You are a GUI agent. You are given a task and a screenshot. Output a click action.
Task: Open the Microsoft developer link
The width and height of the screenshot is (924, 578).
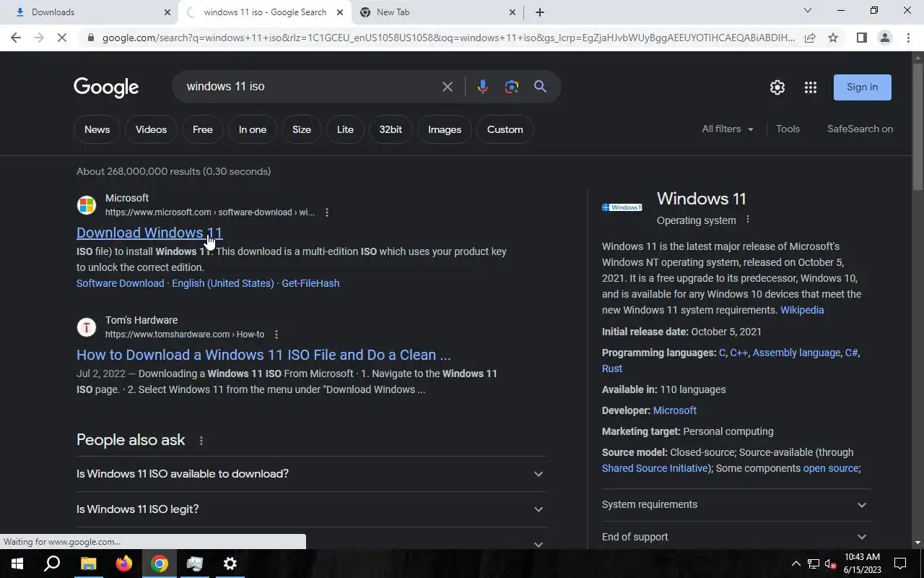click(675, 410)
